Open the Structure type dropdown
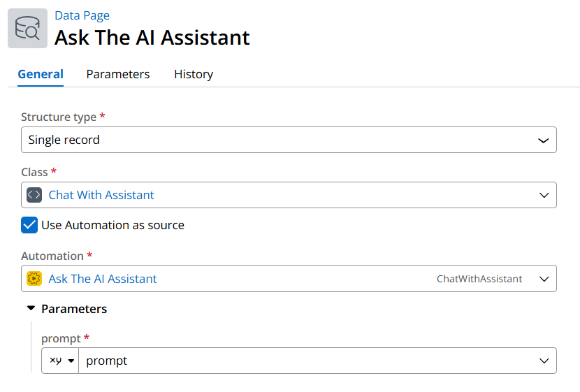The image size is (580, 392). [289, 140]
